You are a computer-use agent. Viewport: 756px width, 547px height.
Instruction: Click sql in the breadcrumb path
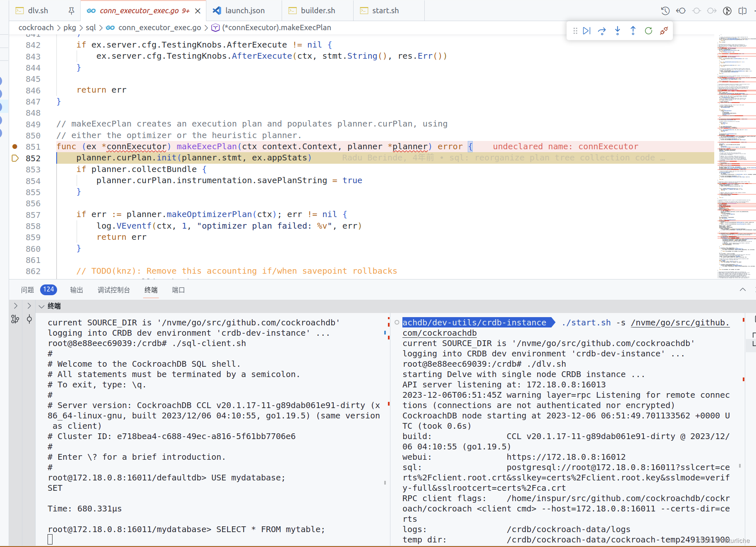point(91,28)
